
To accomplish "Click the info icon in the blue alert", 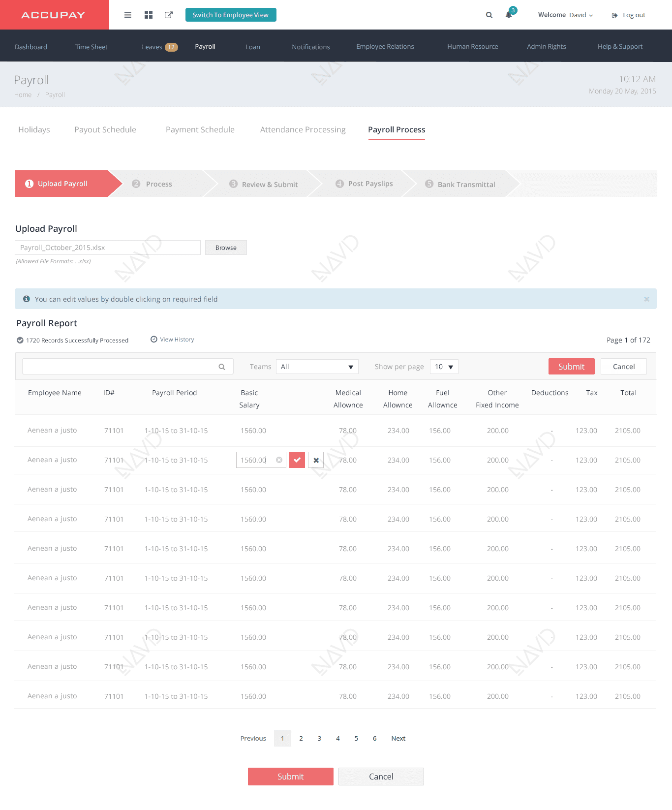I will pyautogui.click(x=27, y=299).
